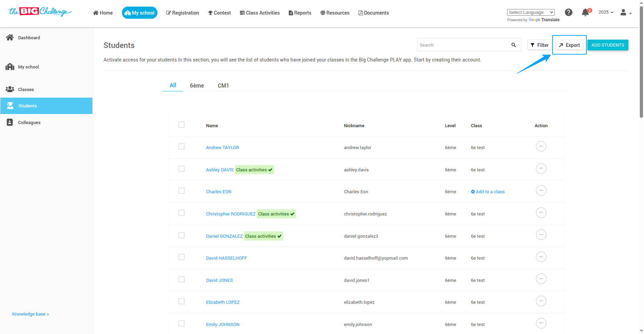Viewport: 644px width, 334px height.
Task: Open actions menu for Charles EON
Action: pyautogui.click(x=541, y=191)
